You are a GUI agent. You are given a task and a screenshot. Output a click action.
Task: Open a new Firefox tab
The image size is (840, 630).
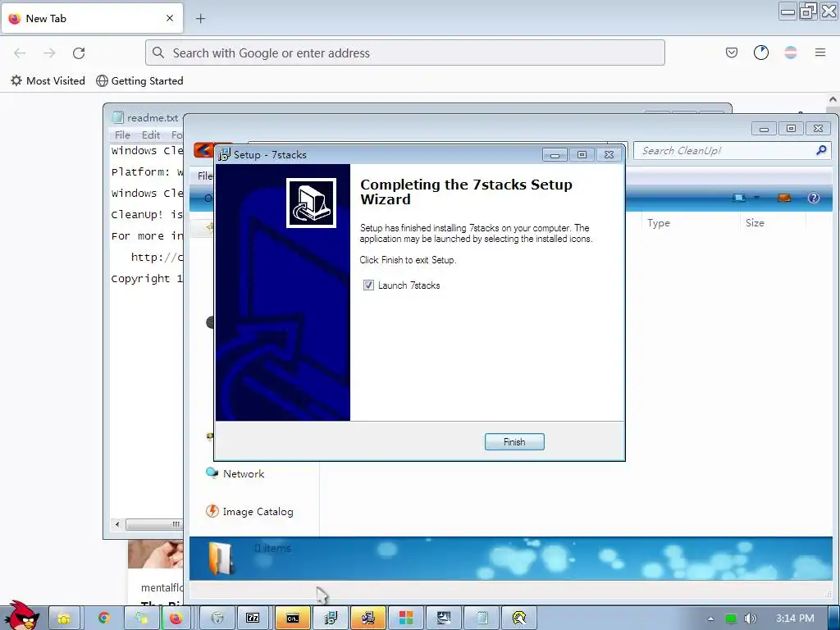(200, 19)
